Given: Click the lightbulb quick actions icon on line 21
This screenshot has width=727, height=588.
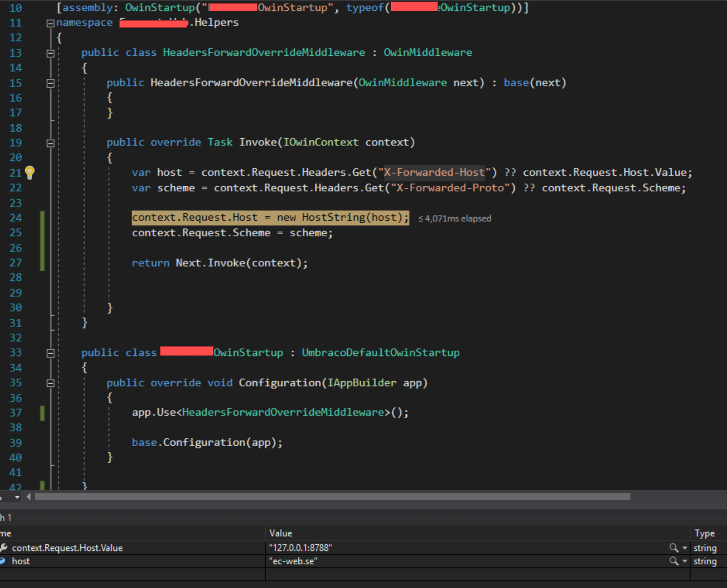Looking at the screenshot, I should click(x=30, y=173).
